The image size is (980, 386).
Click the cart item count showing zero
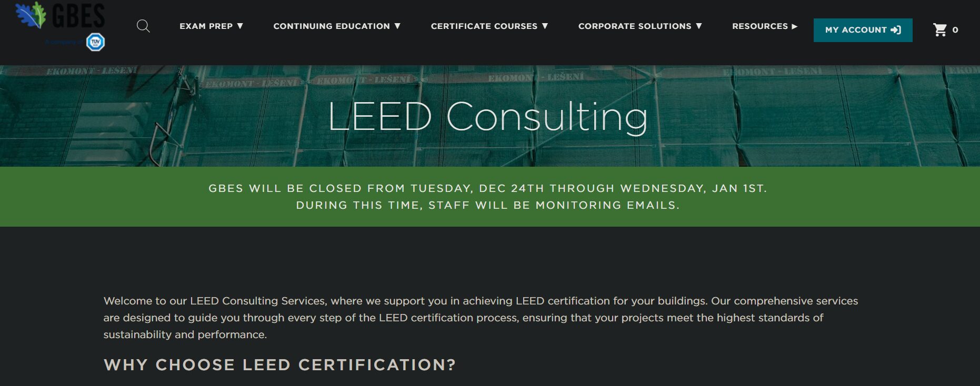956,31
